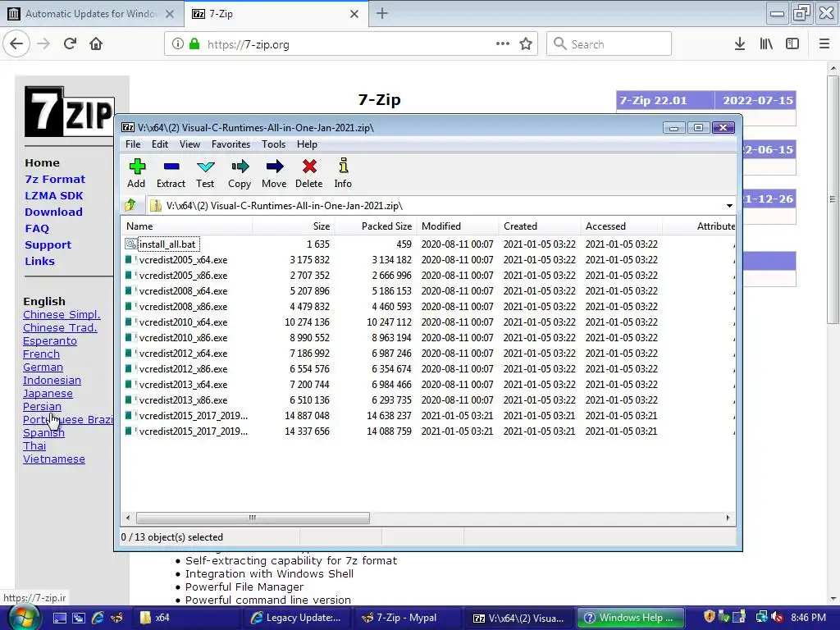
Task: Click the Copy toolbar icon
Action: point(240,173)
